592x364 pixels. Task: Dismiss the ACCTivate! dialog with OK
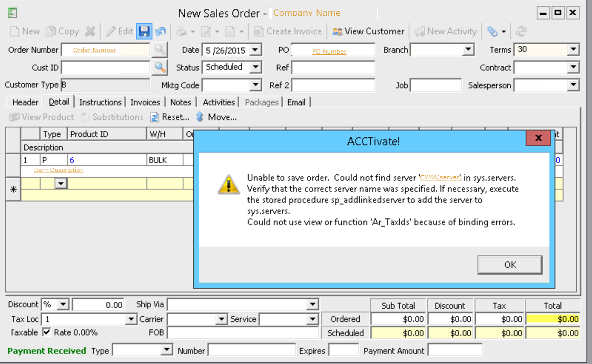510,265
